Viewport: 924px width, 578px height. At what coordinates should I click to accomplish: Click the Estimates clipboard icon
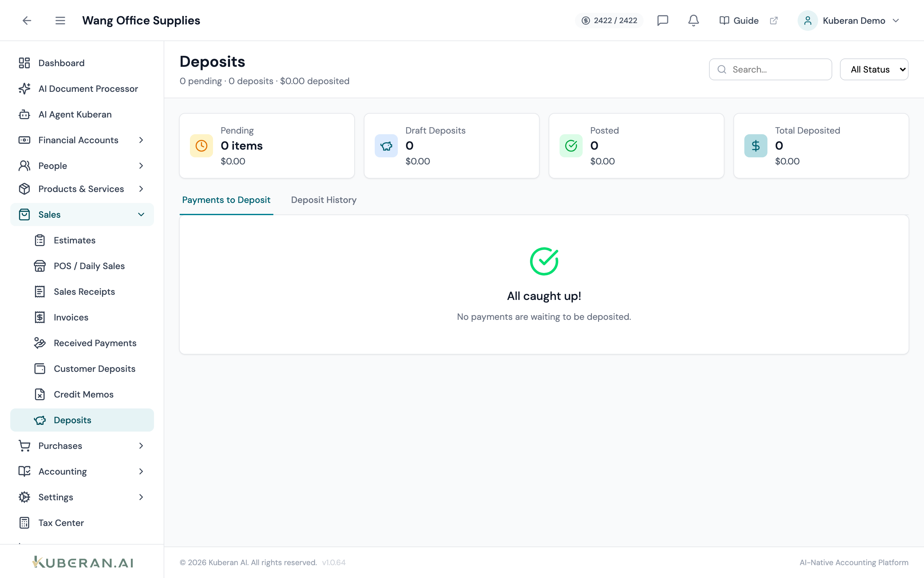40,240
